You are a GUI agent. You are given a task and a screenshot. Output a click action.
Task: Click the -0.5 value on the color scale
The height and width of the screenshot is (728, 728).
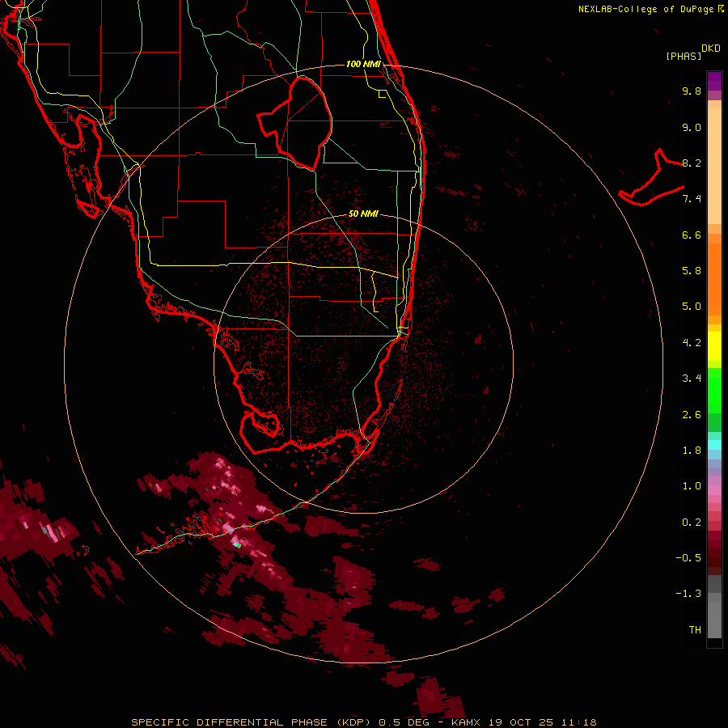click(x=688, y=558)
